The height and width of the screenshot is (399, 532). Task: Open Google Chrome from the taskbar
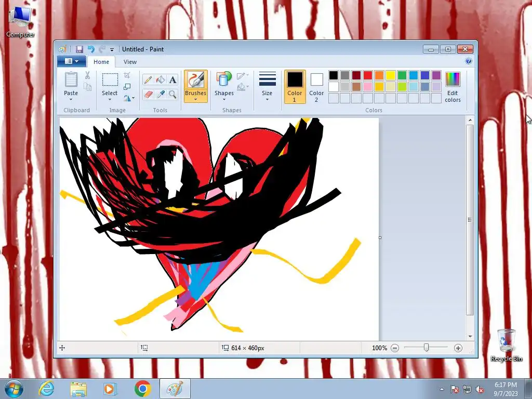click(x=142, y=389)
